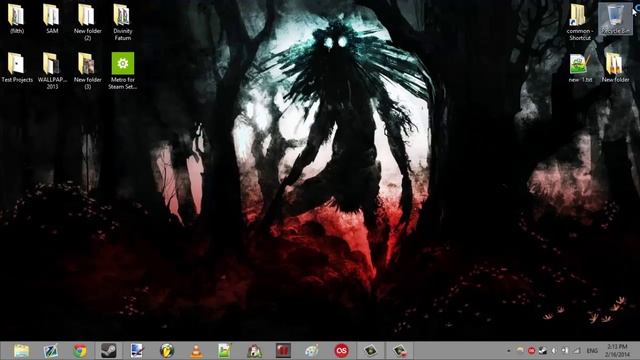Click the volume speaker tray icon
The width and height of the screenshot is (640, 360).
point(554,351)
